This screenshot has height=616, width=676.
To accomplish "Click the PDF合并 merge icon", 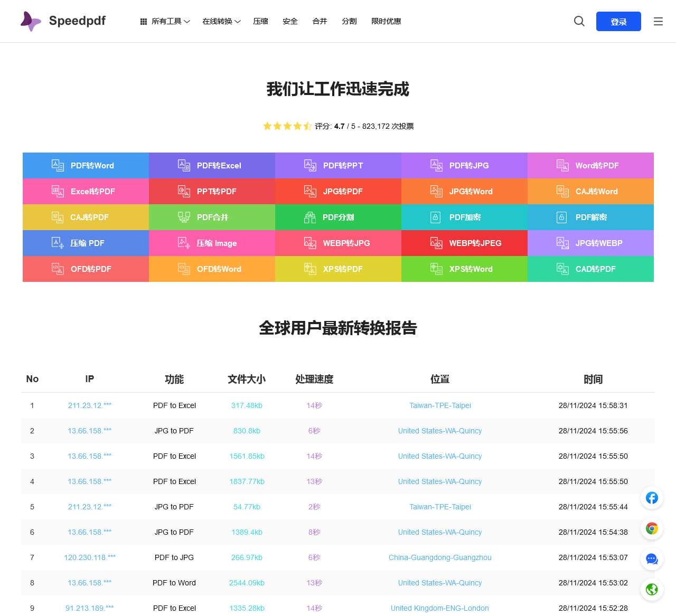I will [x=184, y=217].
